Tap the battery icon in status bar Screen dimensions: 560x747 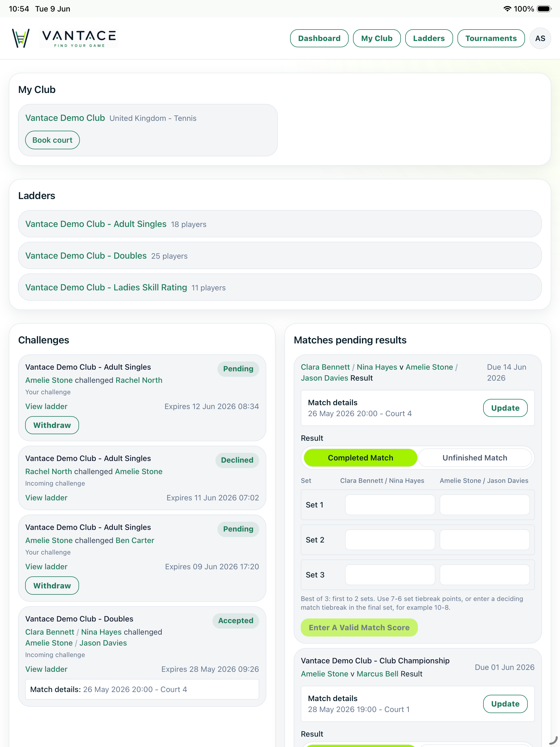[544, 9]
